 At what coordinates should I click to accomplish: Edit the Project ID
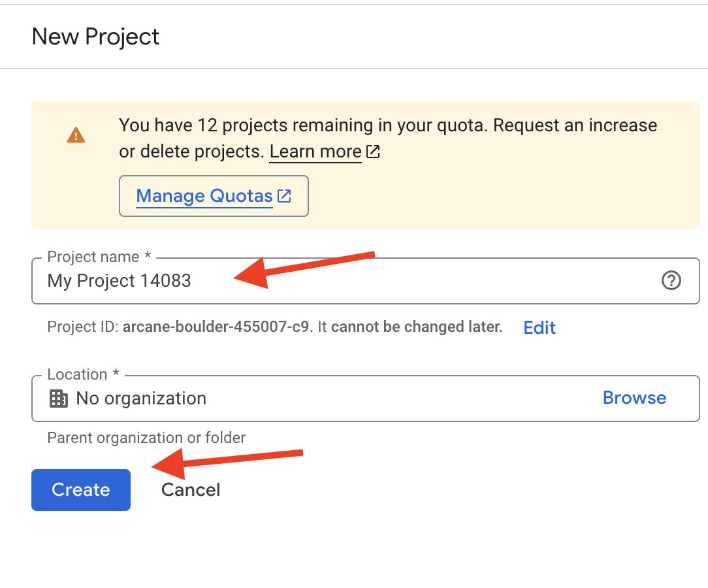(x=539, y=327)
